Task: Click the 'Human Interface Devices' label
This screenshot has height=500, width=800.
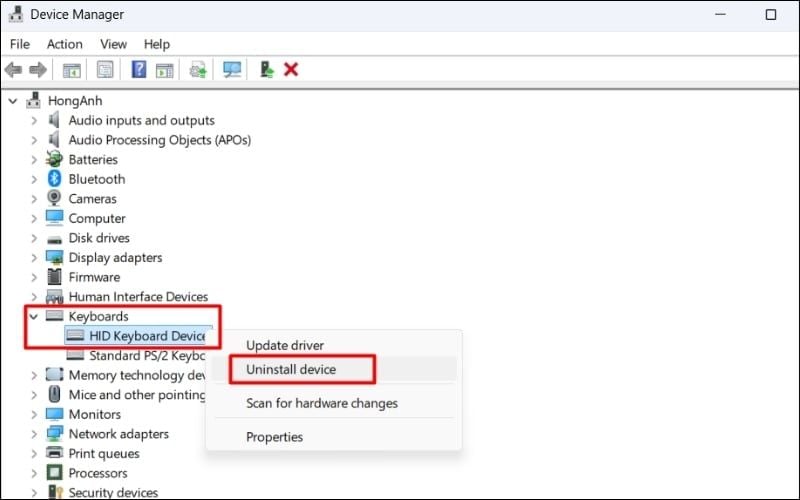Action: [x=138, y=296]
